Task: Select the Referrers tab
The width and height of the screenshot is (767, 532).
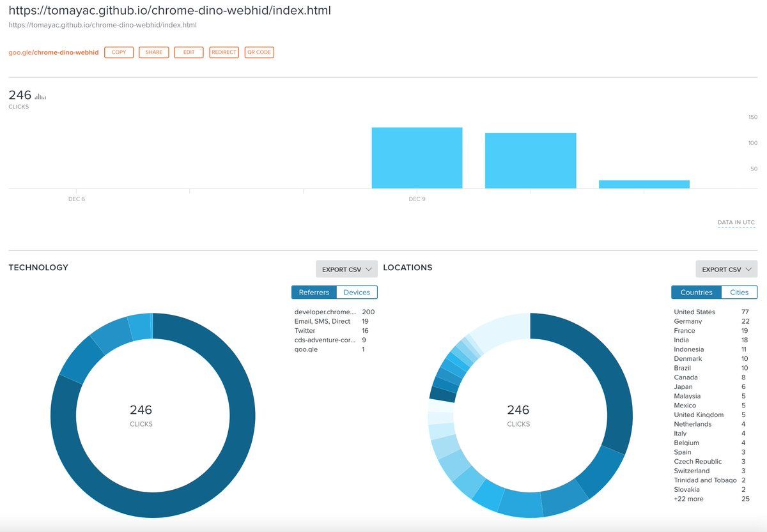Action: click(314, 293)
